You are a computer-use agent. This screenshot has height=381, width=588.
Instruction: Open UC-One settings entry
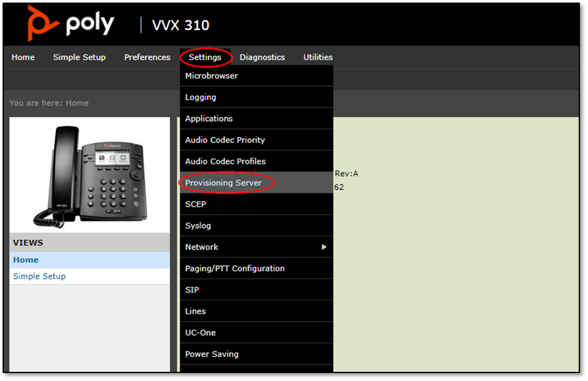(256, 332)
